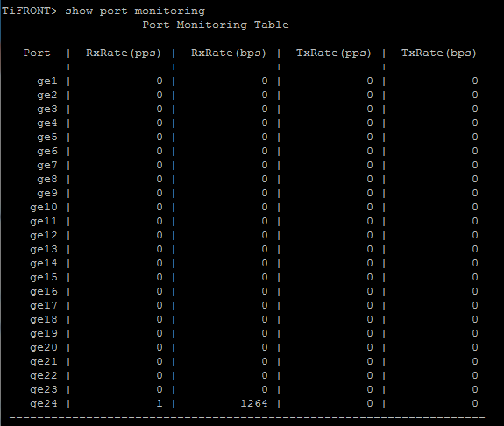
Task: Select the 'ge4' port label
Action: click(47, 124)
